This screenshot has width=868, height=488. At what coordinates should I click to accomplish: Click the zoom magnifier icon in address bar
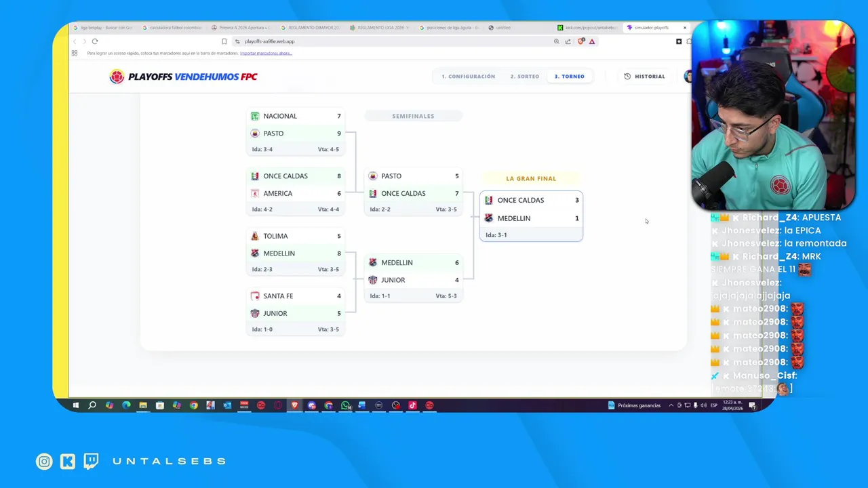557,41
